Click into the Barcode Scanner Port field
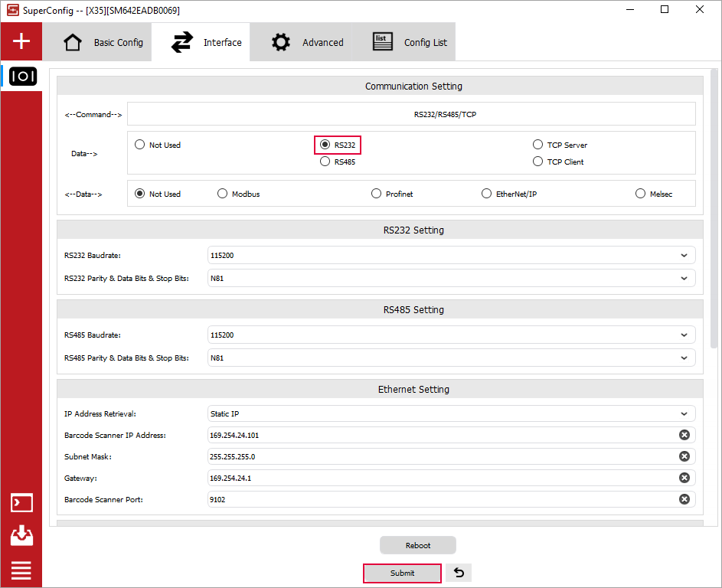Screen dimensions: 722x588 440,499
